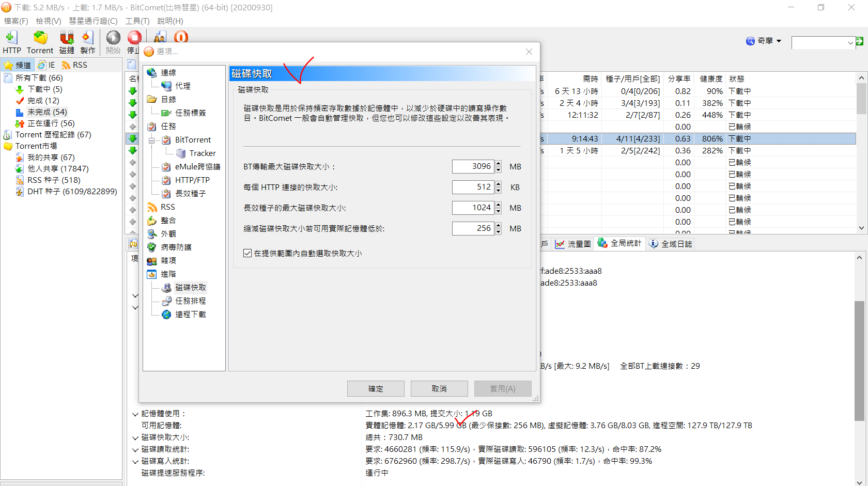This screenshot has height=486, width=868.
Task: Open 遠程下載 settings page
Action: 190,315
